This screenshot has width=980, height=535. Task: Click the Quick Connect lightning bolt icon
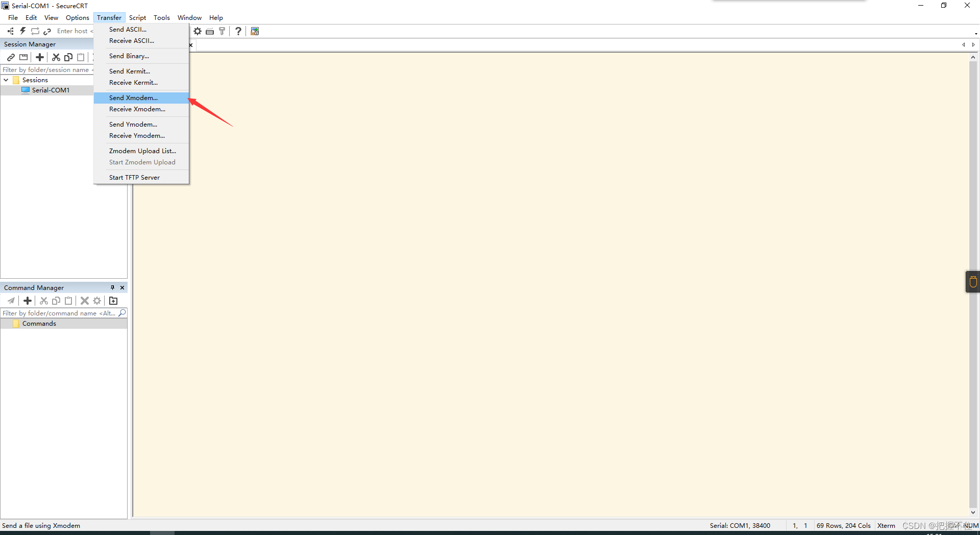point(23,31)
